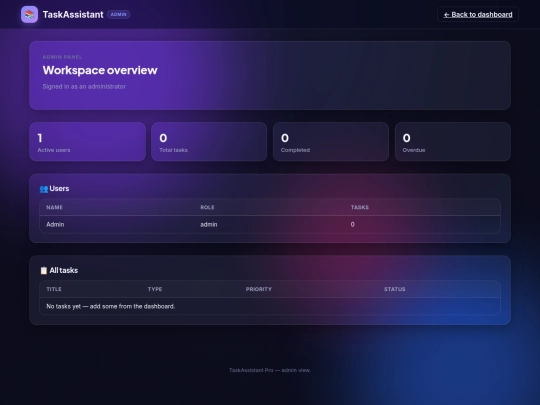This screenshot has height=405, width=540.
Task: Click the STATUS column header
Action: [x=395, y=289]
